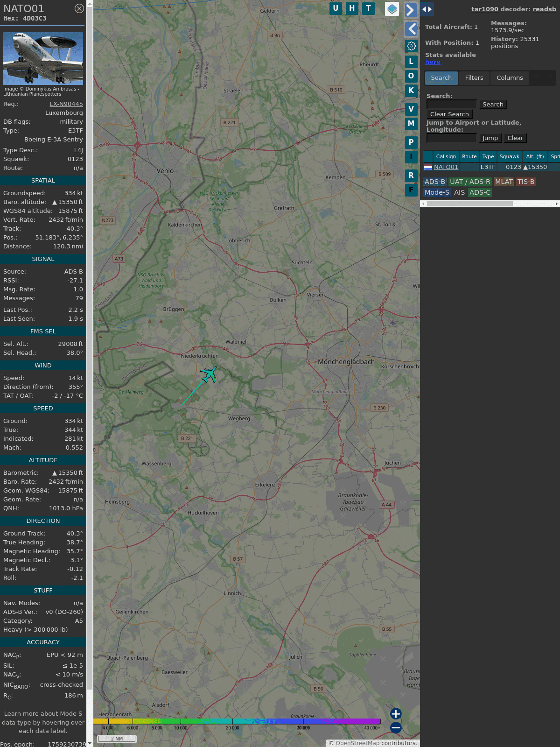Toggle the M map button

point(411,123)
